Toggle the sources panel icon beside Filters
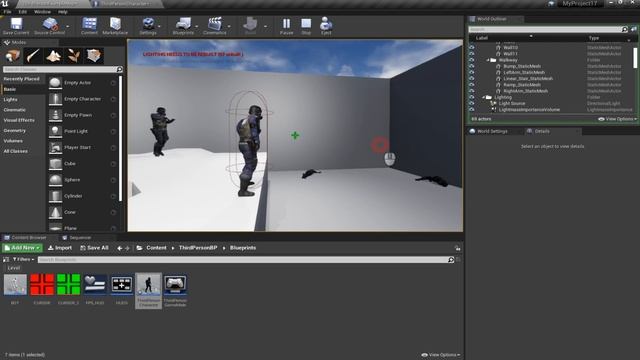Image resolution: width=640 pixels, height=360 pixels. coord(6,260)
